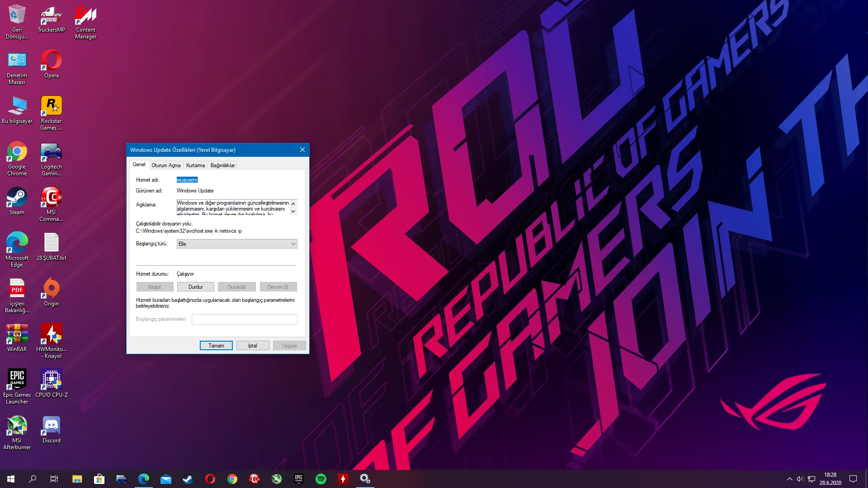Click the Başlangıç parametreleri input field
Screen dimensions: 868x488
point(245,319)
